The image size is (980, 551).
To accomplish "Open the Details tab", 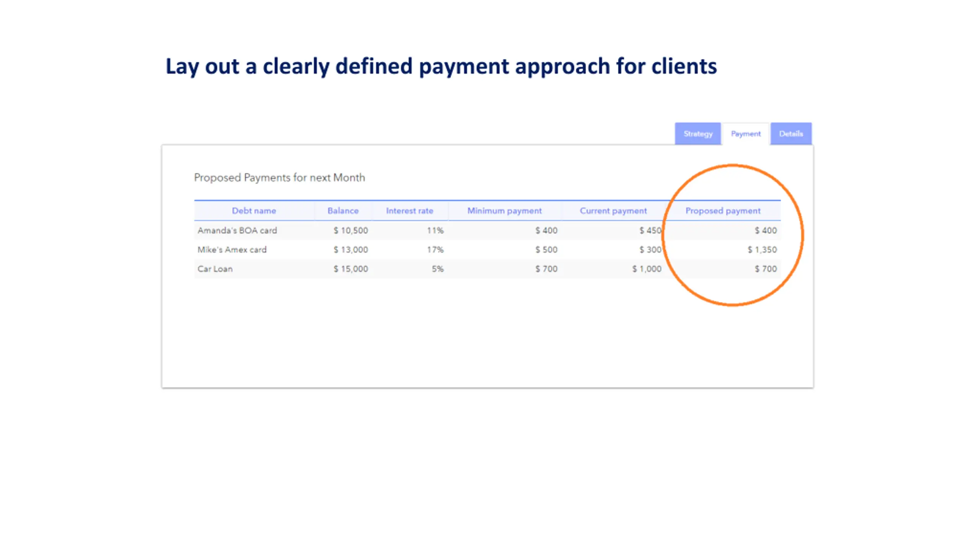I will [x=791, y=134].
